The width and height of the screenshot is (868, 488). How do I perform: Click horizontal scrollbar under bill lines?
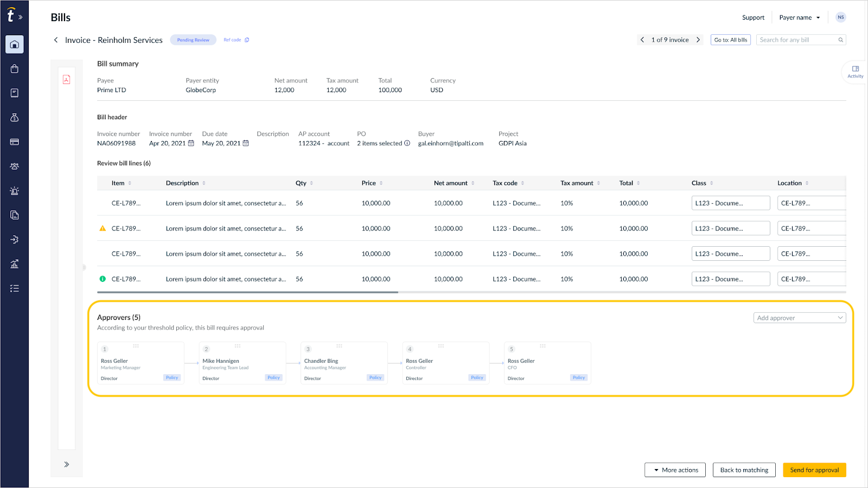tap(247, 292)
